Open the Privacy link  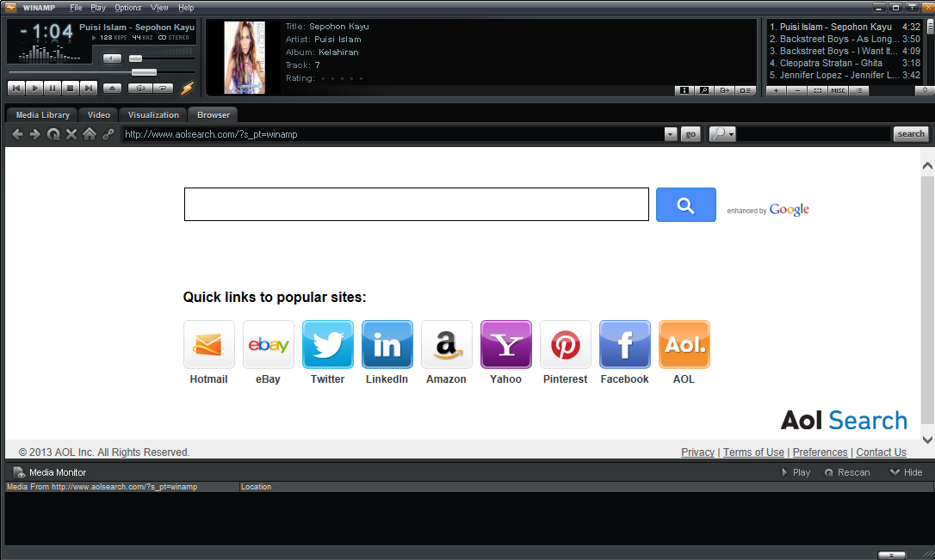click(x=697, y=452)
